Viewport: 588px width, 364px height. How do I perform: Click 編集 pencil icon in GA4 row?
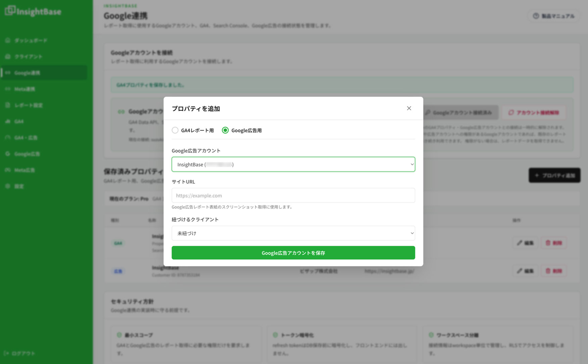click(x=520, y=243)
